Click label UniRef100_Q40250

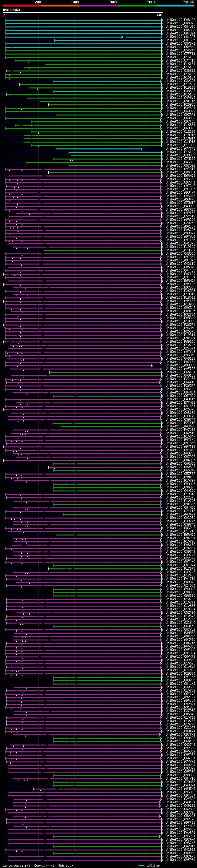coord(180,491)
